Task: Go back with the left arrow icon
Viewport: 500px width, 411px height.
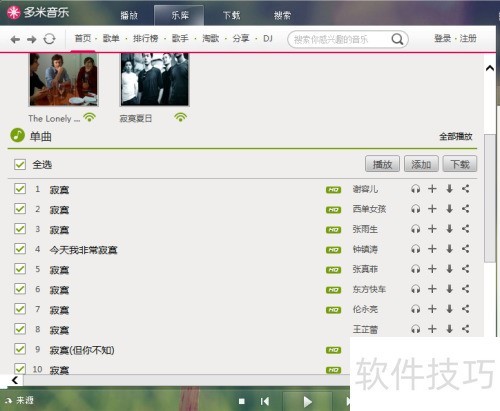Action: (x=15, y=40)
